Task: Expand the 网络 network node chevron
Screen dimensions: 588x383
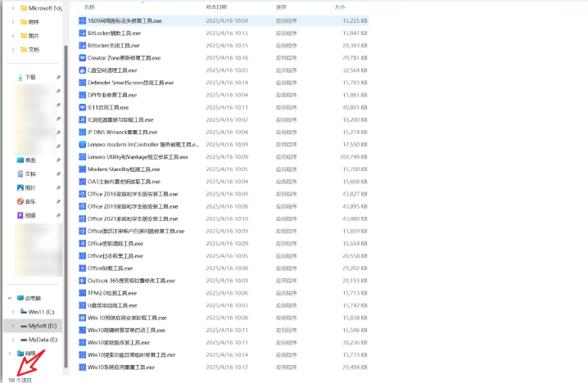Action: pos(9,353)
